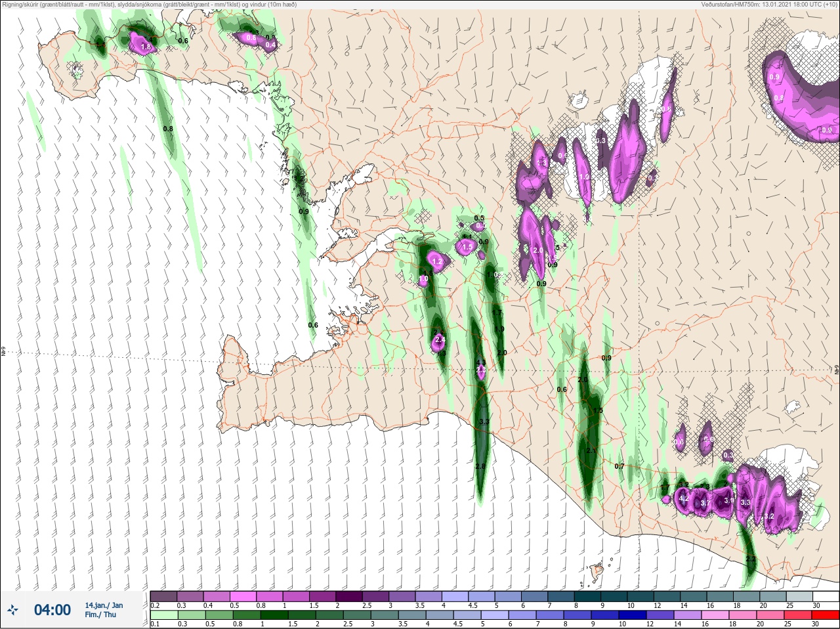Click the bright pink swatch labeled 0.5 in snow scale
The image size is (840, 629).
tap(243, 596)
